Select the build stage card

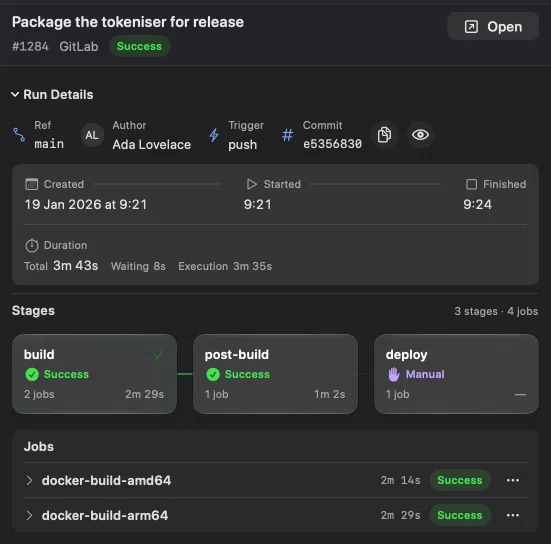tap(94, 374)
